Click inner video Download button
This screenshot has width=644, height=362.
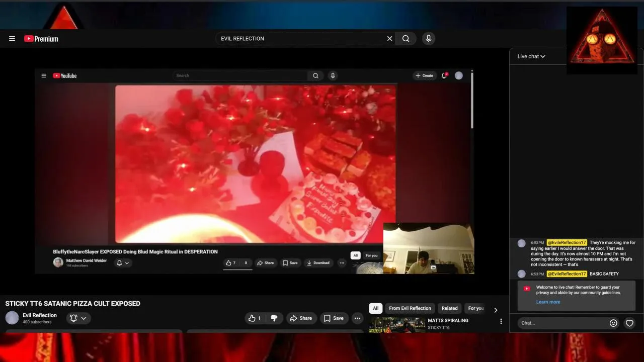click(x=318, y=262)
